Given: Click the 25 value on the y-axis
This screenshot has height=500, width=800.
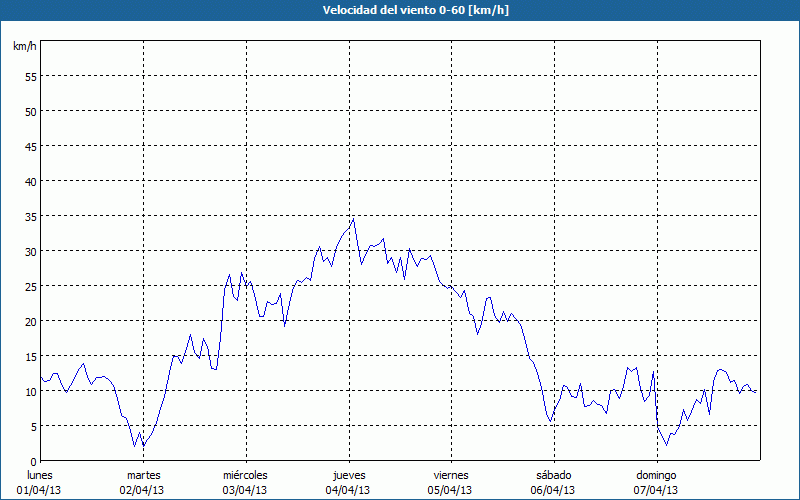Looking at the screenshot, I should (31, 286).
